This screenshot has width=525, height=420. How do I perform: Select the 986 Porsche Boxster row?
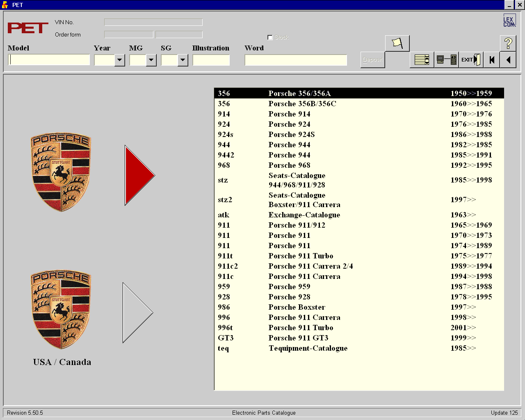pos(359,307)
